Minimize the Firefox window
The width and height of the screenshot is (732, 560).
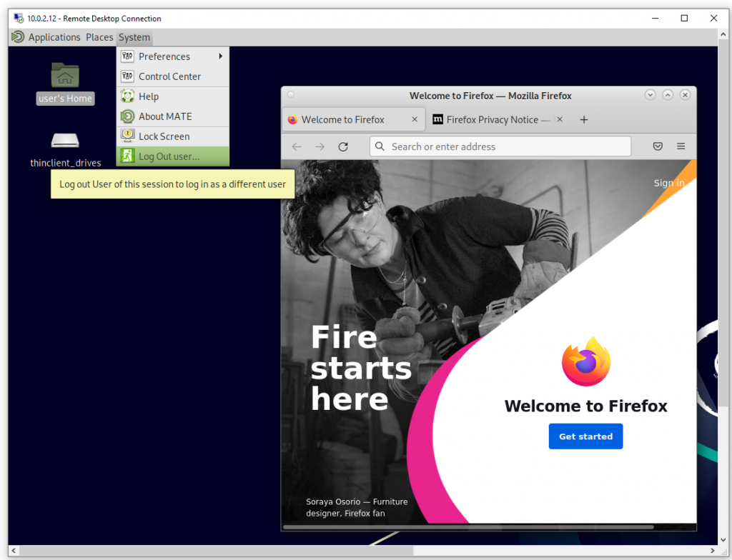651,95
